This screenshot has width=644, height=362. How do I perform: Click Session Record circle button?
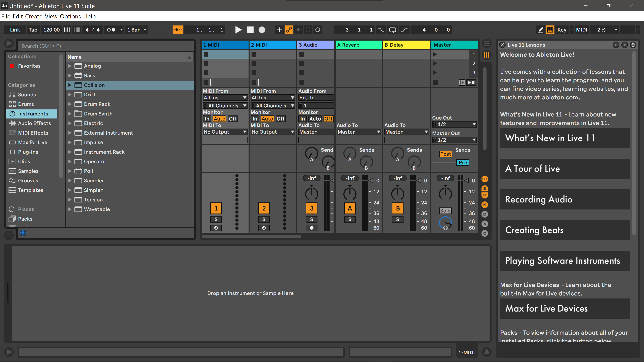(x=317, y=30)
